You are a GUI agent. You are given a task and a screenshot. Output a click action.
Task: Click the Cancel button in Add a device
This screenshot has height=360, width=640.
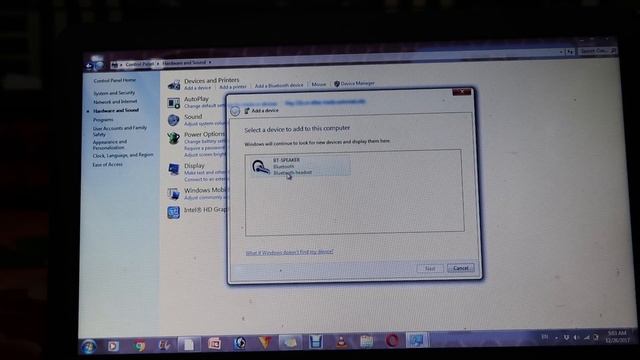click(461, 268)
